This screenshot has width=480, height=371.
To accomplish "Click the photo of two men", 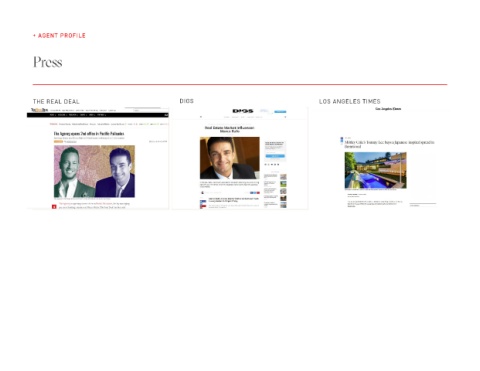I will (x=94, y=171).
